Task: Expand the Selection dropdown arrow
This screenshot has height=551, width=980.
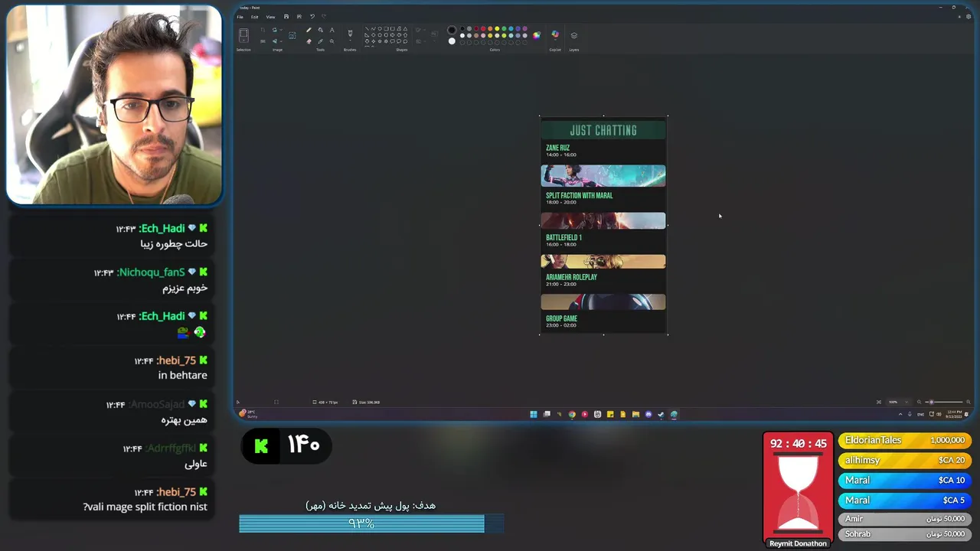Action: 243,41
